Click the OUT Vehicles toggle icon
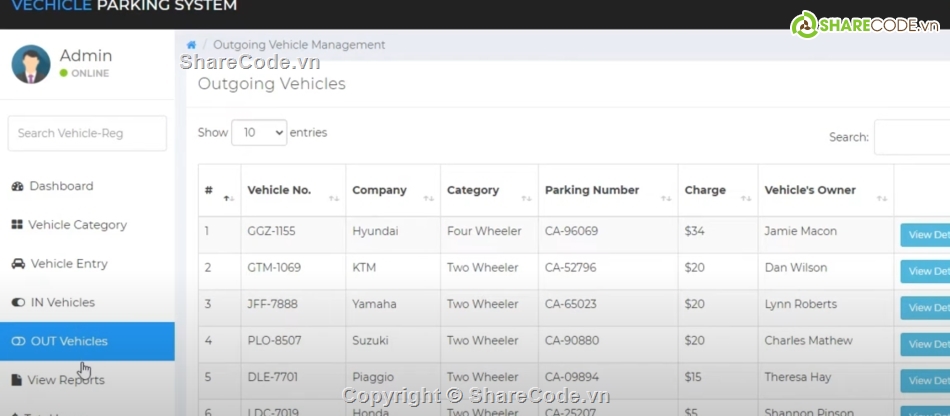Screen dimensions: 950x416 [18, 342]
